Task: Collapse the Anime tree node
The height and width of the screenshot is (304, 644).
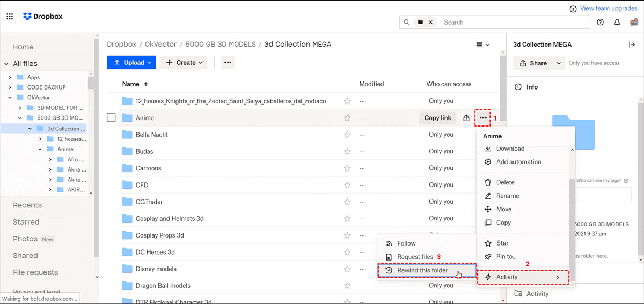Action: [x=40, y=149]
